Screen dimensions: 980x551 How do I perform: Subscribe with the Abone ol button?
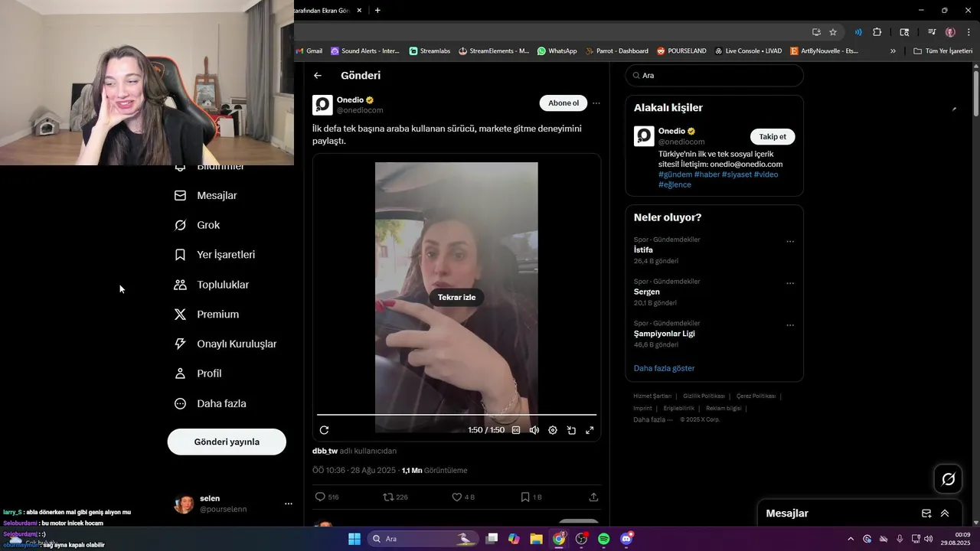pyautogui.click(x=563, y=103)
